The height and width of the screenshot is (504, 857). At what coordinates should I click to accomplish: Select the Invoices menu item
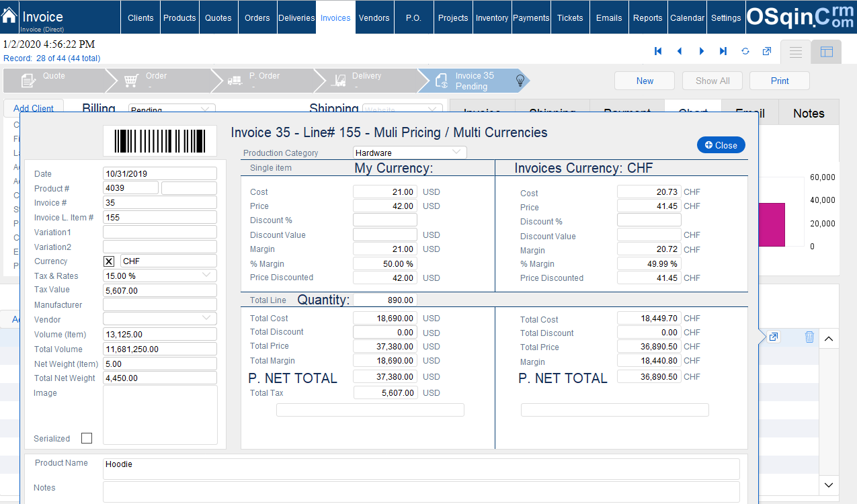[335, 17]
